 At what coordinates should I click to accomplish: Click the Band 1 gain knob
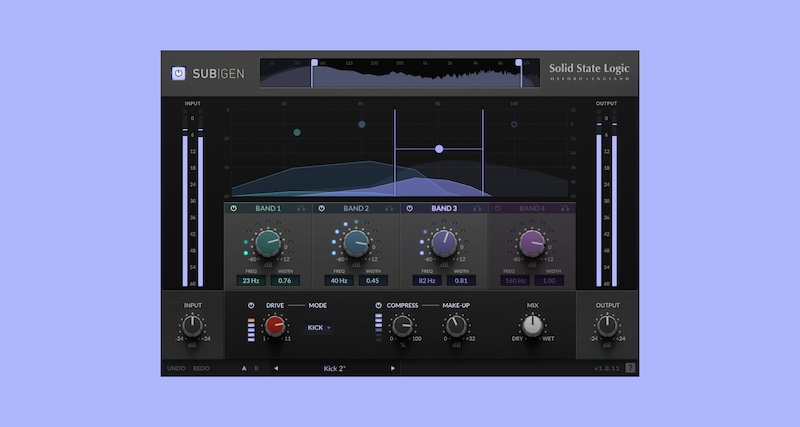(268, 243)
